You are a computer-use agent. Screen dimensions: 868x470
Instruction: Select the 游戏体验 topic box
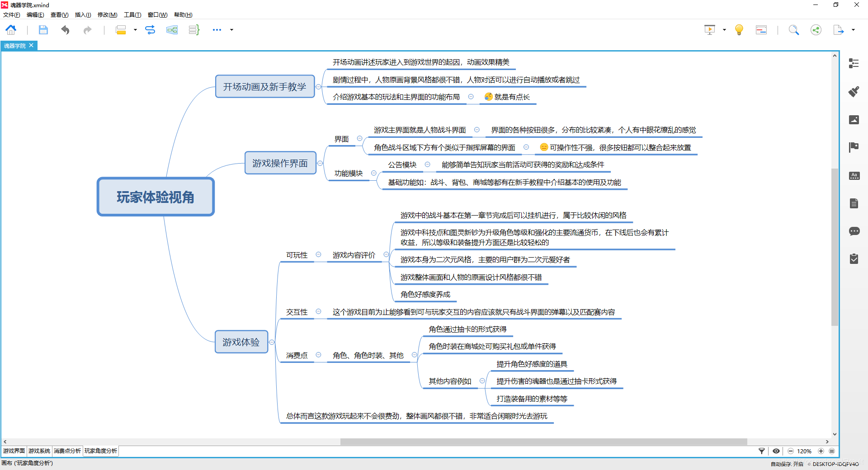[x=241, y=342]
